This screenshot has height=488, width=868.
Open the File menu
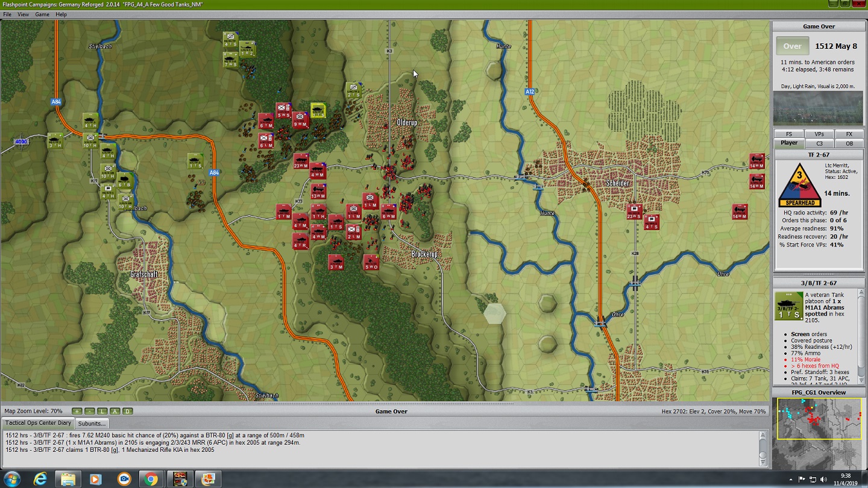click(7, 14)
